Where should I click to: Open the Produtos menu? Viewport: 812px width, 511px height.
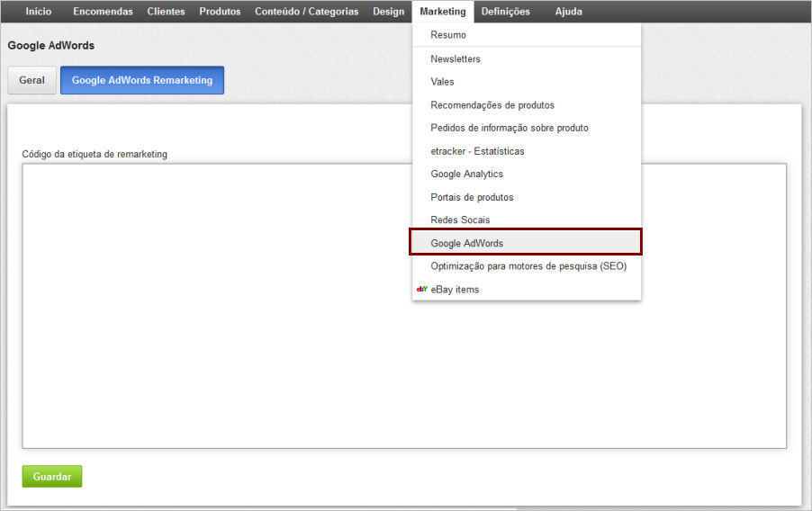coord(220,12)
